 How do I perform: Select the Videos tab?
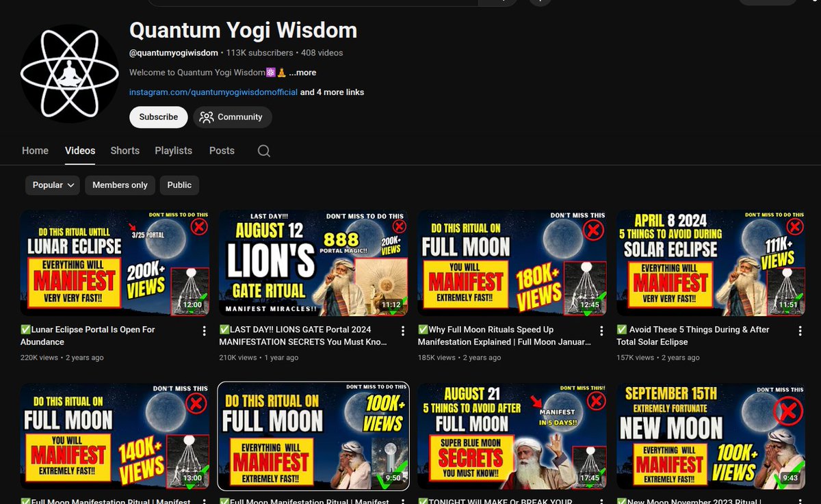pos(80,150)
